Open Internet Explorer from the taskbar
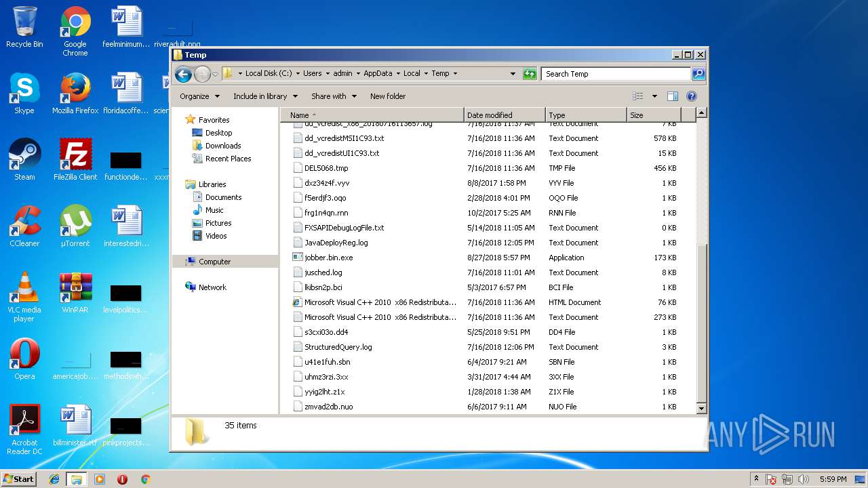 point(54,479)
